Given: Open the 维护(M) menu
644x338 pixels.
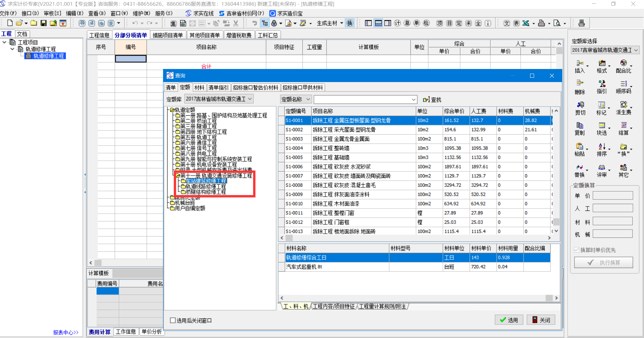Looking at the screenshot, I should 142,13.
